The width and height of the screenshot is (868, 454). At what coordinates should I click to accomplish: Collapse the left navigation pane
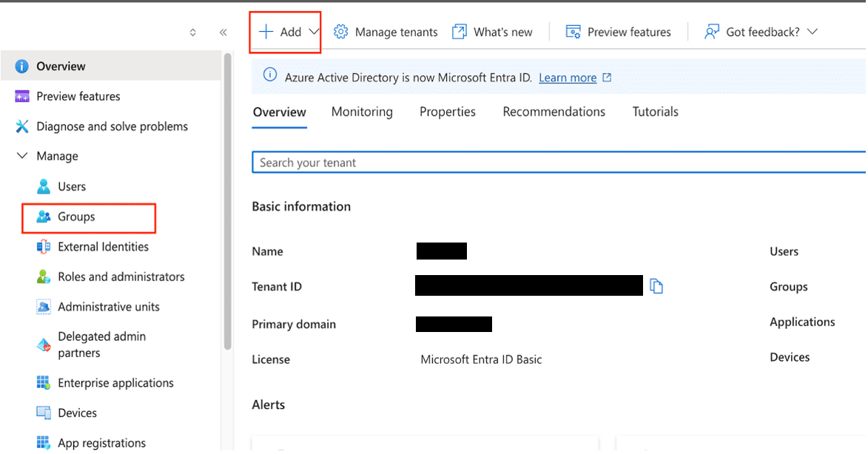pyautogui.click(x=223, y=32)
